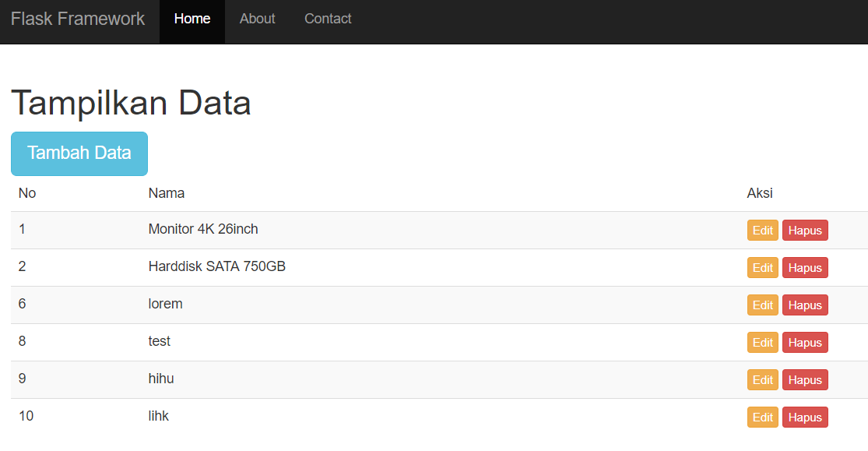
Task: Edit the lihk entry
Action: [x=762, y=417]
